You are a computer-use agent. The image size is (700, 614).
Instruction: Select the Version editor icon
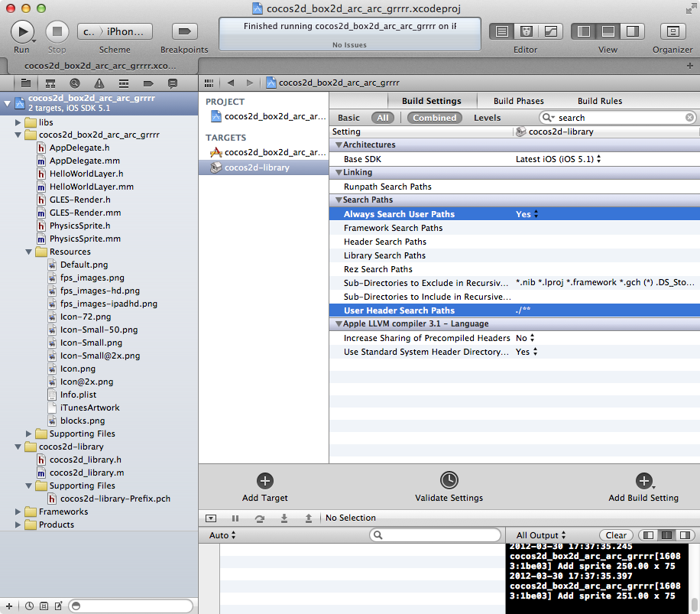[x=551, y=31]
